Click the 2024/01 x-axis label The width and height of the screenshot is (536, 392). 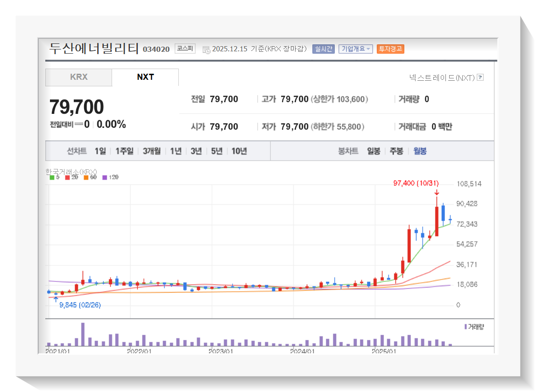click(x=303, y=351)
